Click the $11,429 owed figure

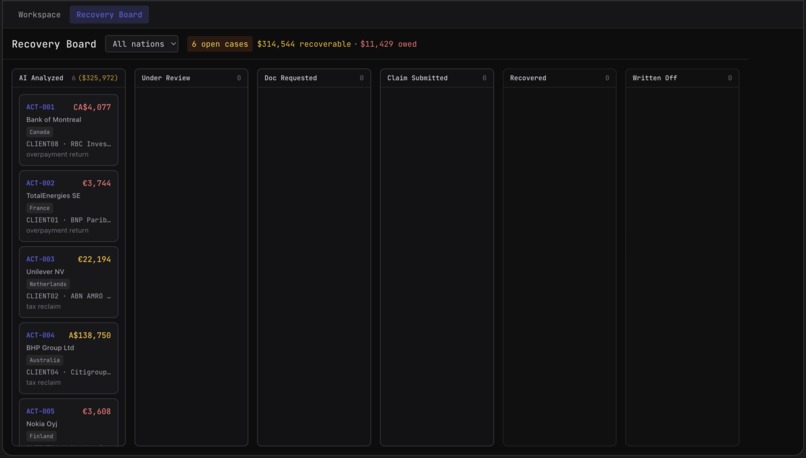tap(388, 44)
